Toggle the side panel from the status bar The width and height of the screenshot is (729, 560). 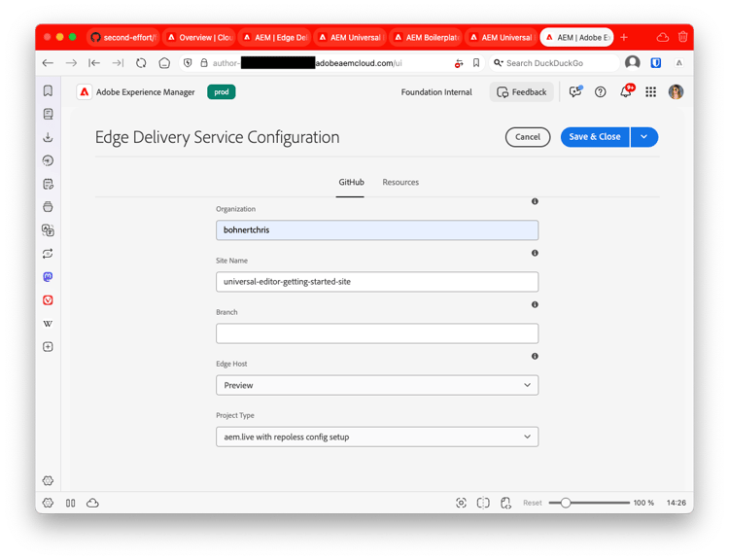(x=71, y=503)
